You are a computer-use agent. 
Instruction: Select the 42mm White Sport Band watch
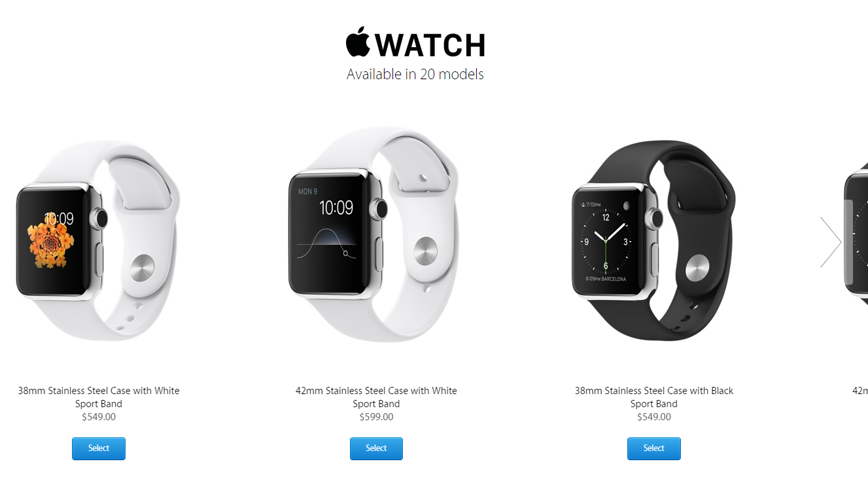[376, 448]
